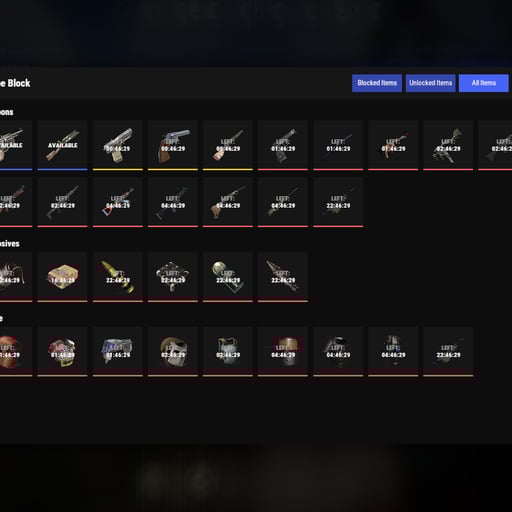512x512 pixels.
Task: Open the last armor tile showing 22:46:29
Action: [x=448, y=352]
